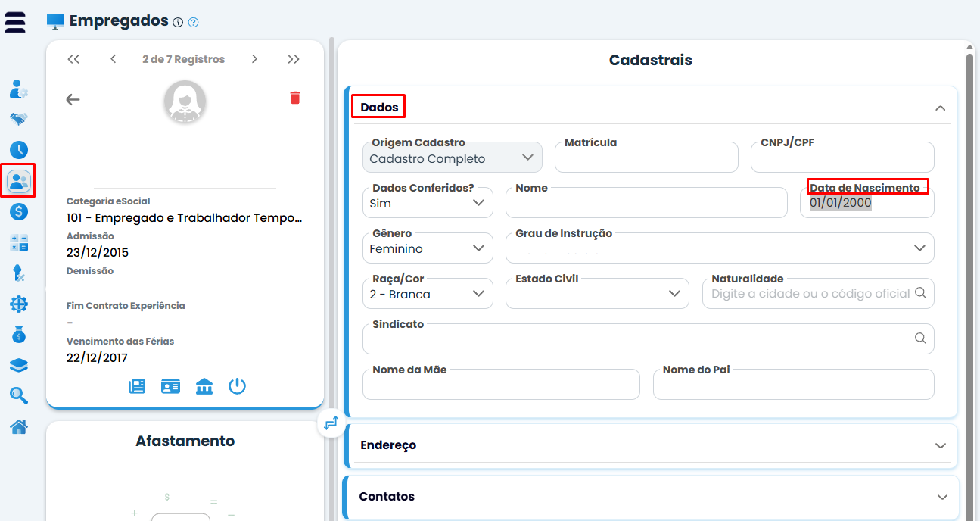Open the ID card icon on card
The height and width of the screenshot is (521, 980).
tap(170, 386)
